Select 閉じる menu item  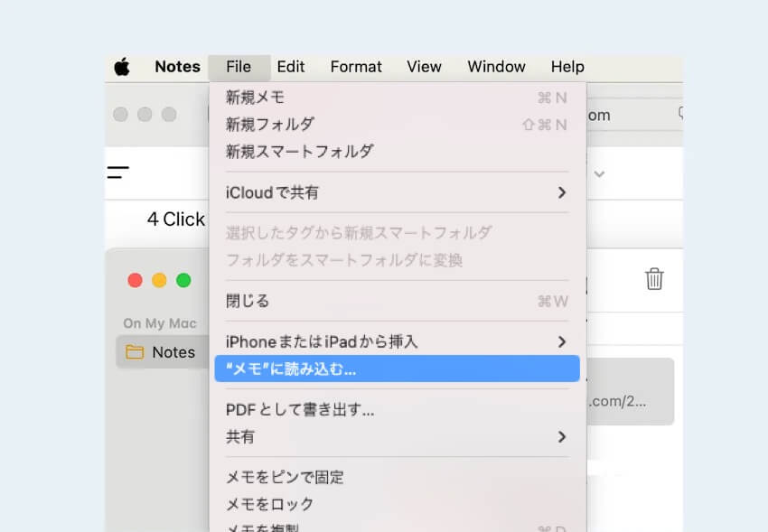click(397, 301)
